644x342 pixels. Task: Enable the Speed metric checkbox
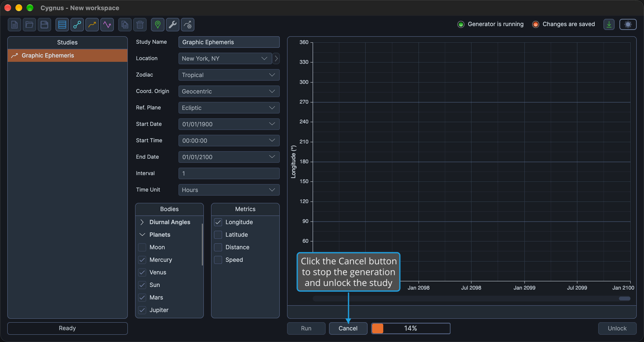click(x=218, y=260)
